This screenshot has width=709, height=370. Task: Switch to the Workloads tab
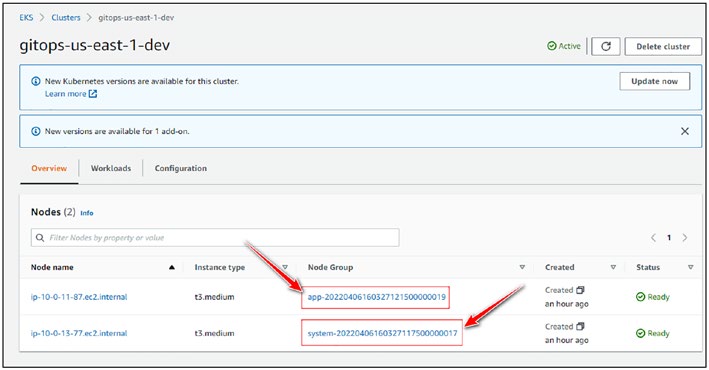[111, 168]
